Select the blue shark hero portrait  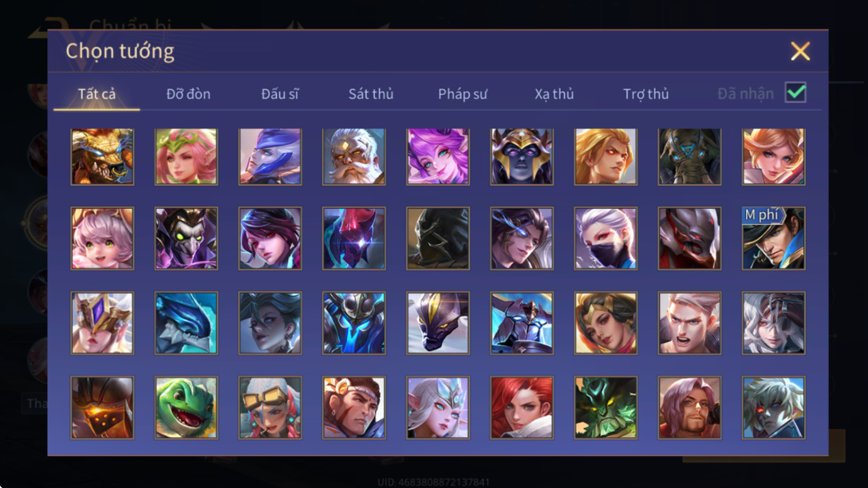(186, 323)
